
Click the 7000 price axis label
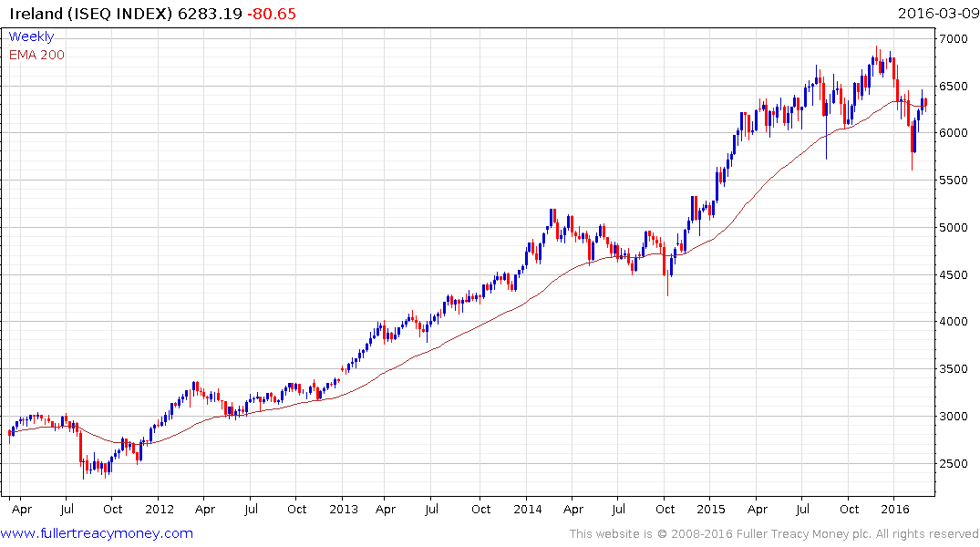click(954, 39)
